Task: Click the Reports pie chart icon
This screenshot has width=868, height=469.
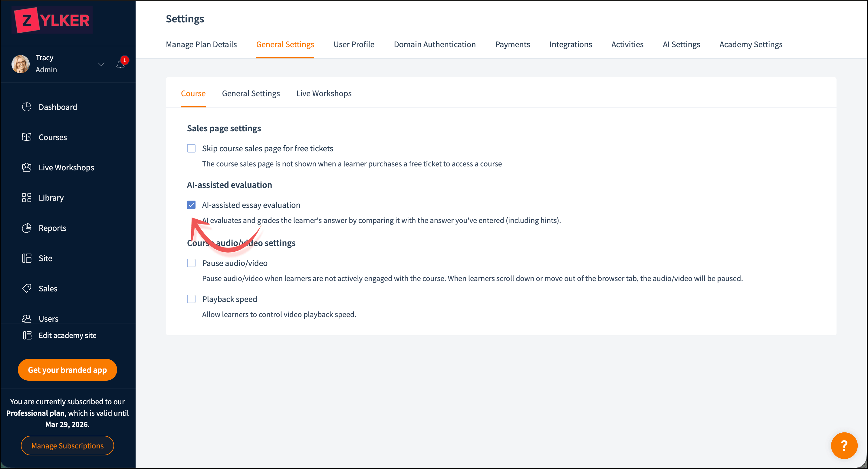Action: [27, 228]
